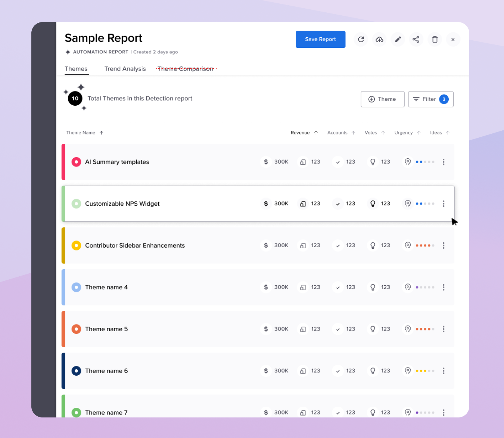
Task: Select Theme name 7 label
Action: pos(106,413)
